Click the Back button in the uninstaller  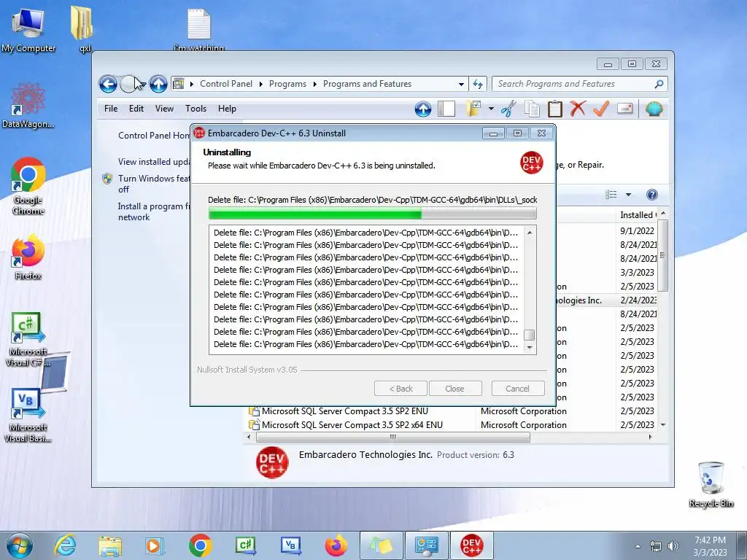(400, 389)
